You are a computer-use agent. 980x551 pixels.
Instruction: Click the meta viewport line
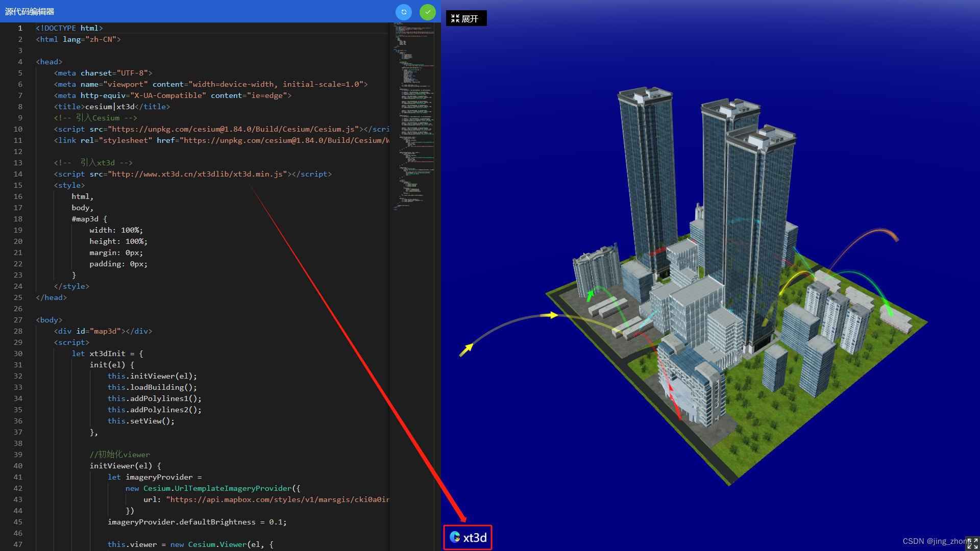coord(211,84)
